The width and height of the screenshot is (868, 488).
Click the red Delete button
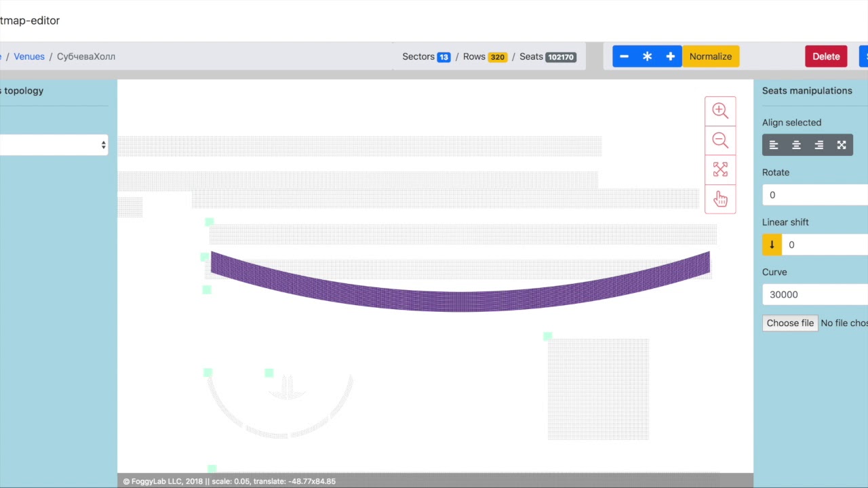(826, 56)
